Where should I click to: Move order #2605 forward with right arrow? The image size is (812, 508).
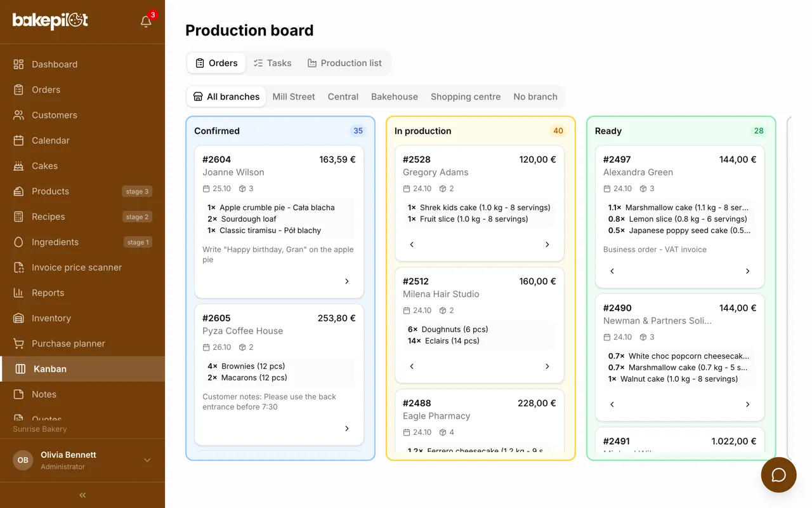click(x=347, y=429)
